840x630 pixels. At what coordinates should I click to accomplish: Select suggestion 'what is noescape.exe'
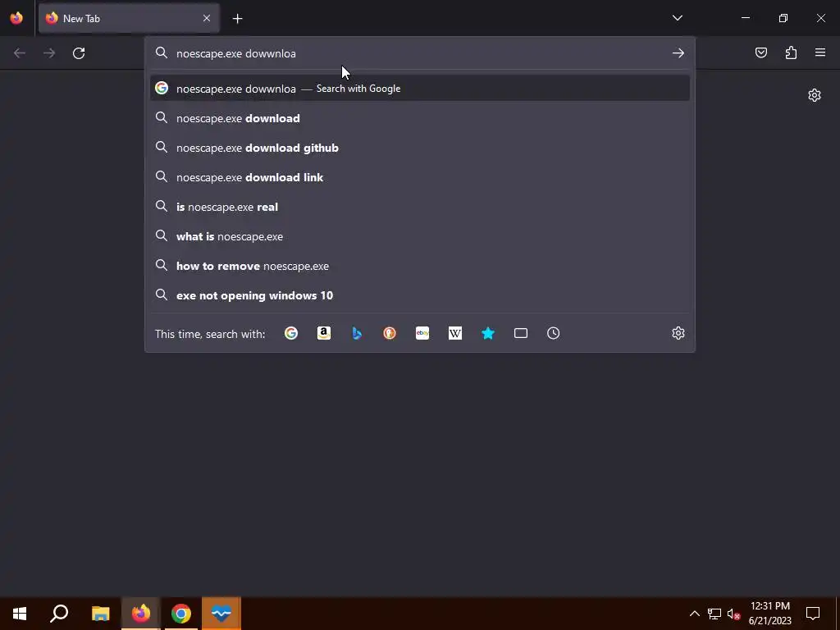pyautogui.click(x=420, y=236)
